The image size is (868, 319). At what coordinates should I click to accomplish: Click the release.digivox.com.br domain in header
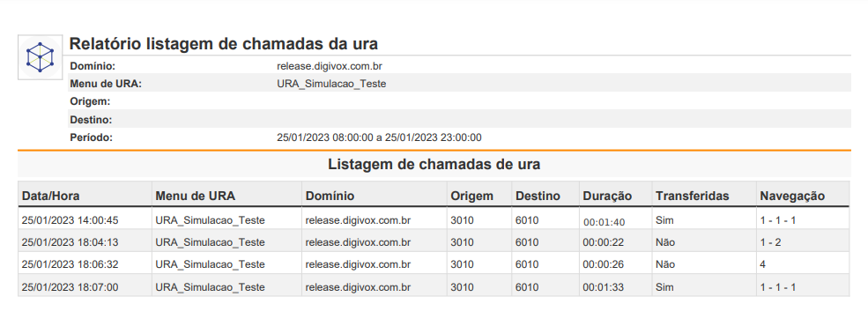(330, 66)
